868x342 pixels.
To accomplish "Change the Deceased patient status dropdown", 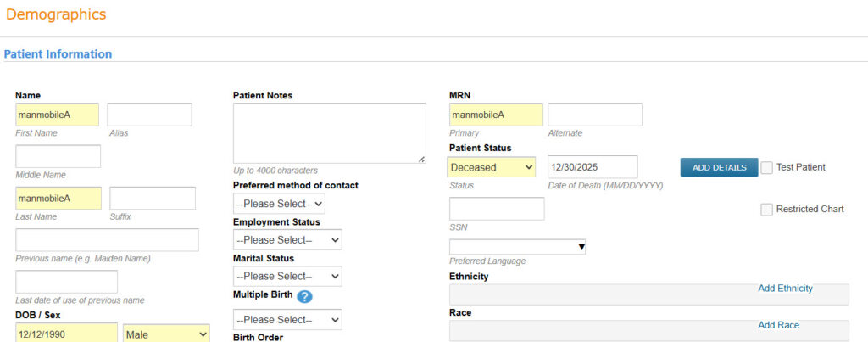I will [x=492, y=167].
